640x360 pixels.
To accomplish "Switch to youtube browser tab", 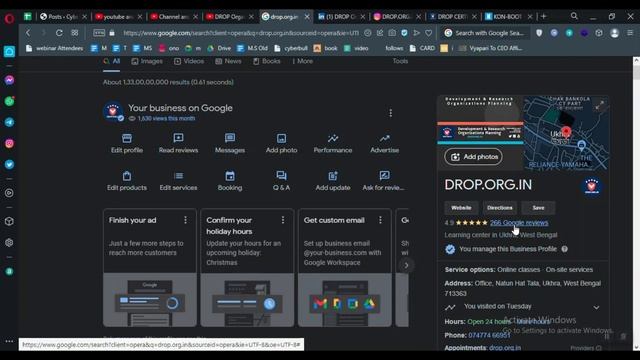I will point(118,17).
